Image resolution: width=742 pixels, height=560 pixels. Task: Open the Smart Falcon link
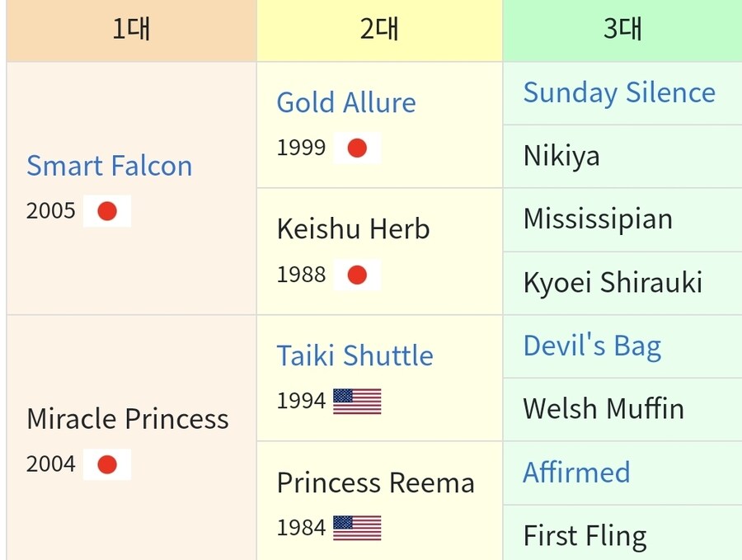pos(110,166)
